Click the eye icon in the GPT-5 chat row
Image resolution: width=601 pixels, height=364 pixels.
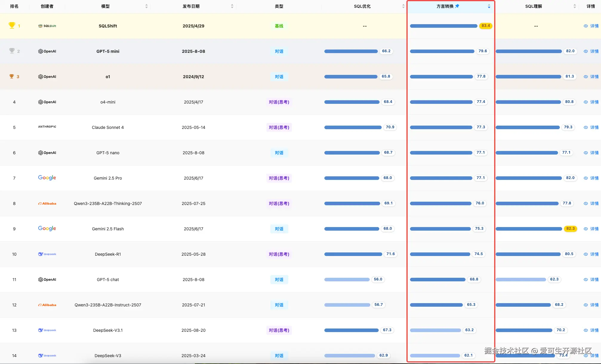586,280
